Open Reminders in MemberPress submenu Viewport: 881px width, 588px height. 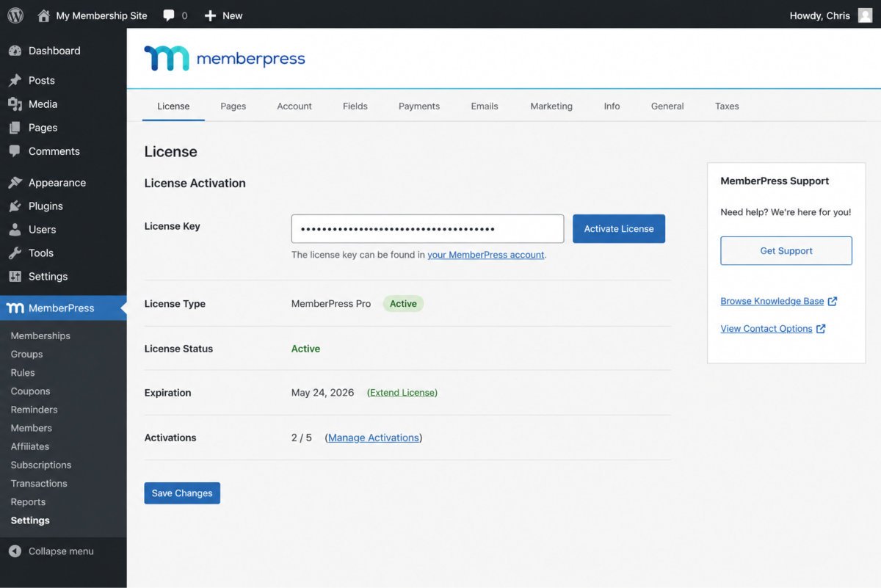[34, 410]
